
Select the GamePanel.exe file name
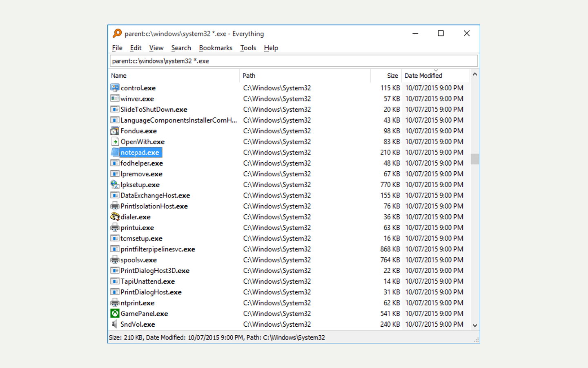click(x=144, y=314)
